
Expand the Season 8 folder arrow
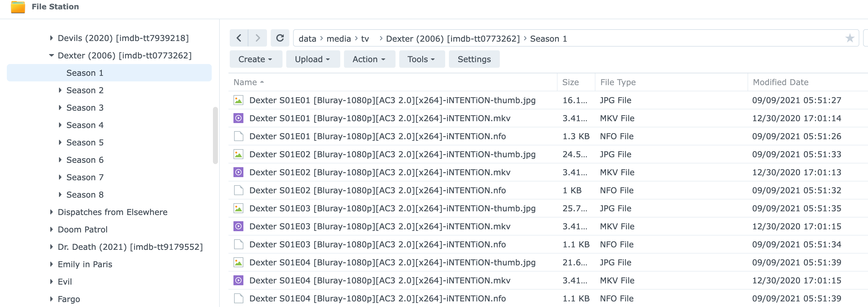[60, 195]
